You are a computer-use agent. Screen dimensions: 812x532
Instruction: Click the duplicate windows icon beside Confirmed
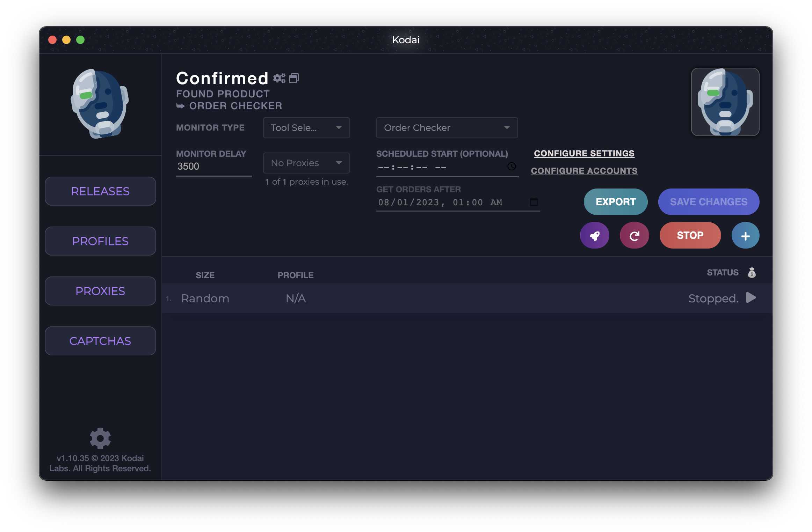294,78
